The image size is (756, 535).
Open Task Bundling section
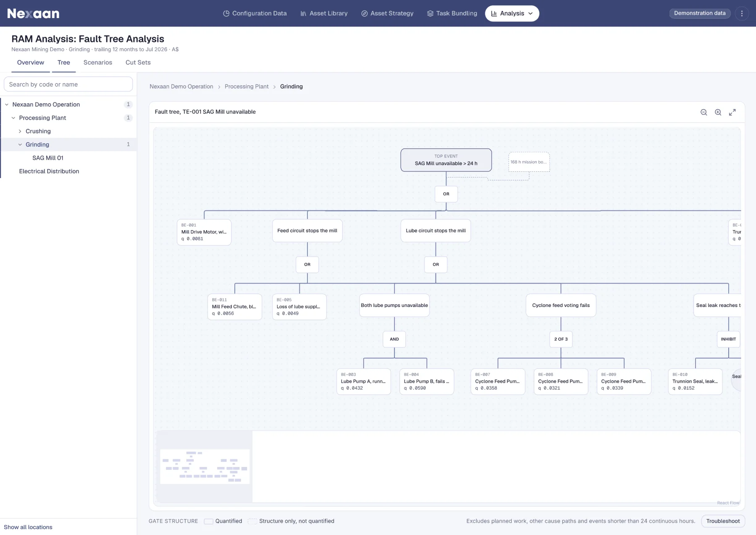click(452, 13)
